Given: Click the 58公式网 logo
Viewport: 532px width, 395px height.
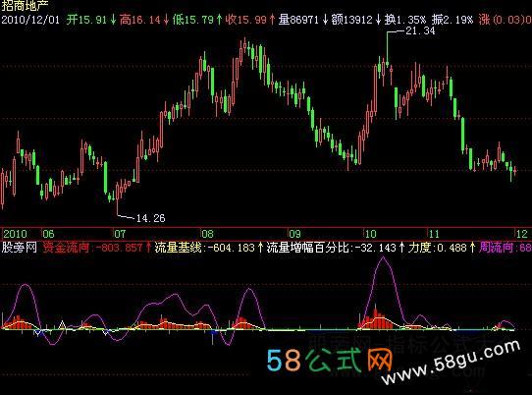Looking at the screenshot, I should (330, 360).
